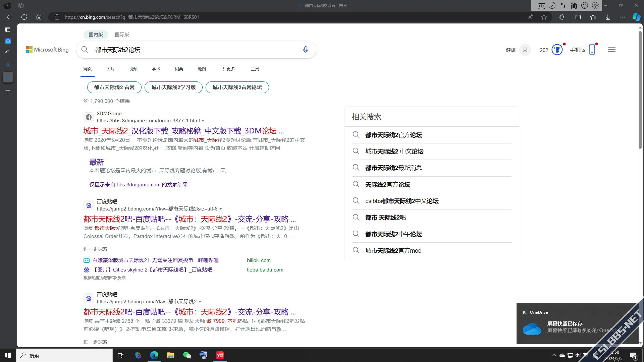Select 网页 results tab
Viewport: 644px width, 362px height.
tap(88, 69)
